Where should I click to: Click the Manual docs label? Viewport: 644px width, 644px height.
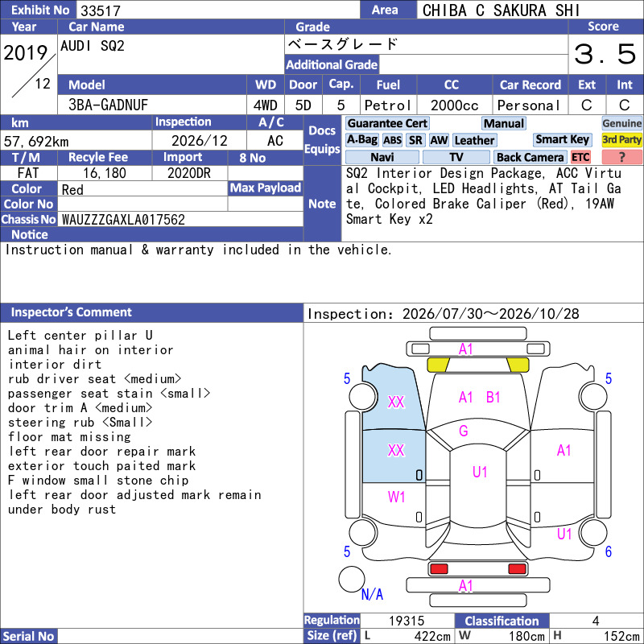504,123
